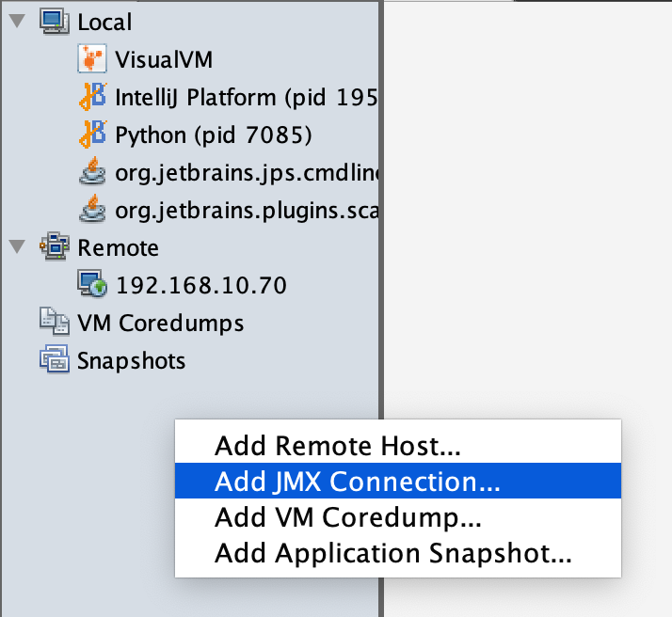This screenshot has height=617, width=672.
Task: Select the 192.168.10.70 remote host label
Action: point(200,285)
